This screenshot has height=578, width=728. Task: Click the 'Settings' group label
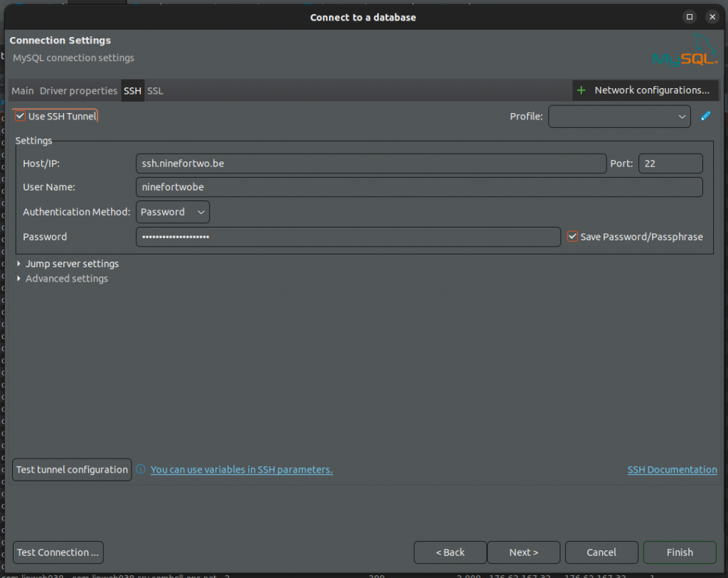click(33, 141)
